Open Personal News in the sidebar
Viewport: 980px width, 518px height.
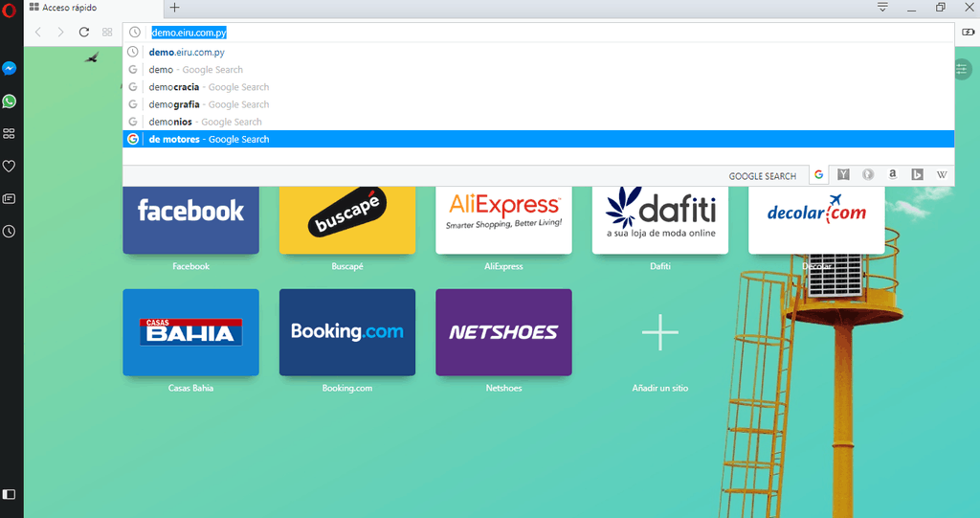pos(9,198)
